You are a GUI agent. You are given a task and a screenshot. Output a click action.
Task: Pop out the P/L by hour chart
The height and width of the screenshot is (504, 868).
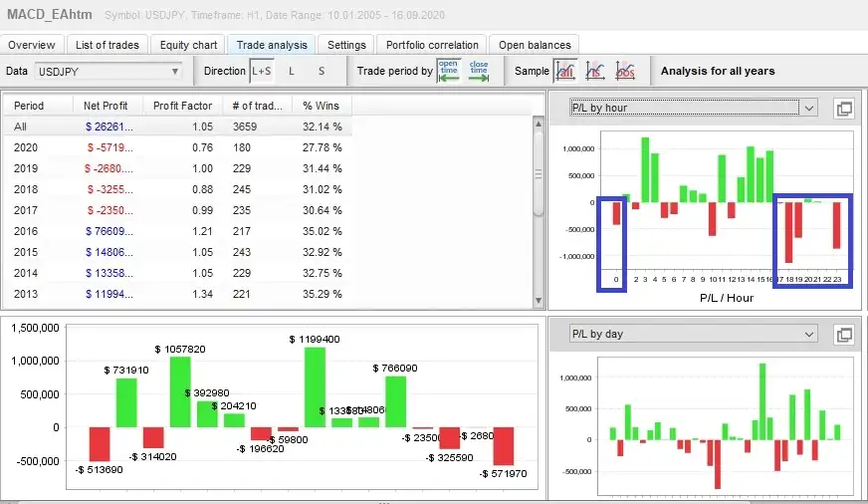(x=843, y=109)
